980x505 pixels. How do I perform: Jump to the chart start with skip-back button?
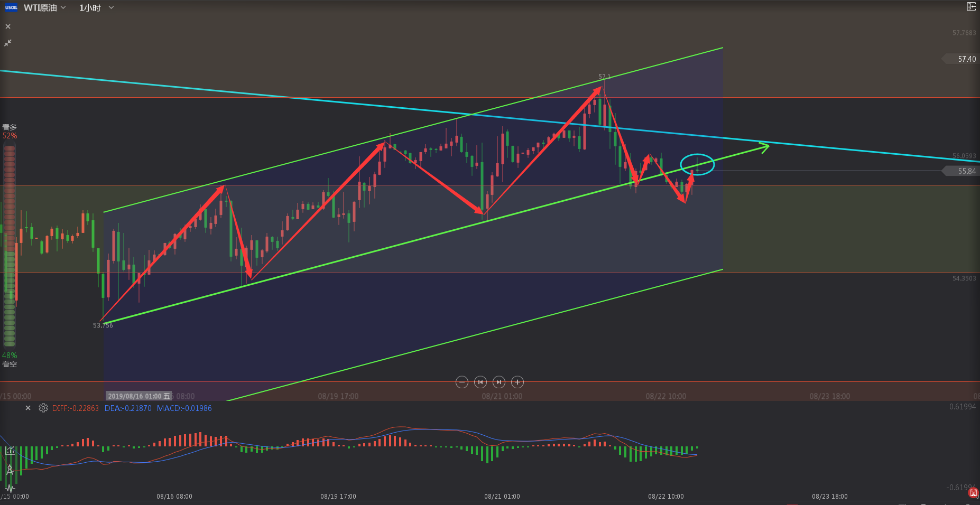coord(480,382)
